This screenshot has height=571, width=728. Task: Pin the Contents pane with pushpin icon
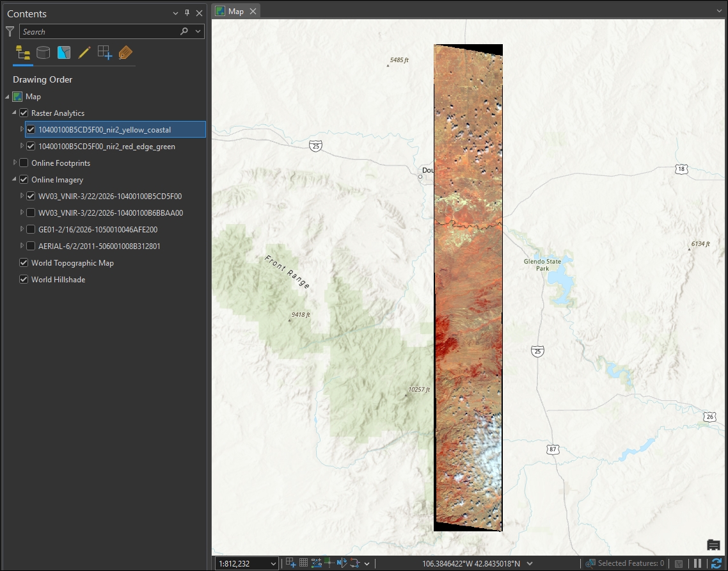pos(187,13)
